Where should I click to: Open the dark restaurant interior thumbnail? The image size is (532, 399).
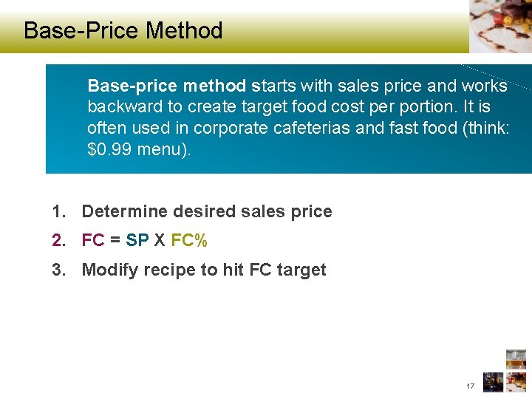tap(493, 382)
